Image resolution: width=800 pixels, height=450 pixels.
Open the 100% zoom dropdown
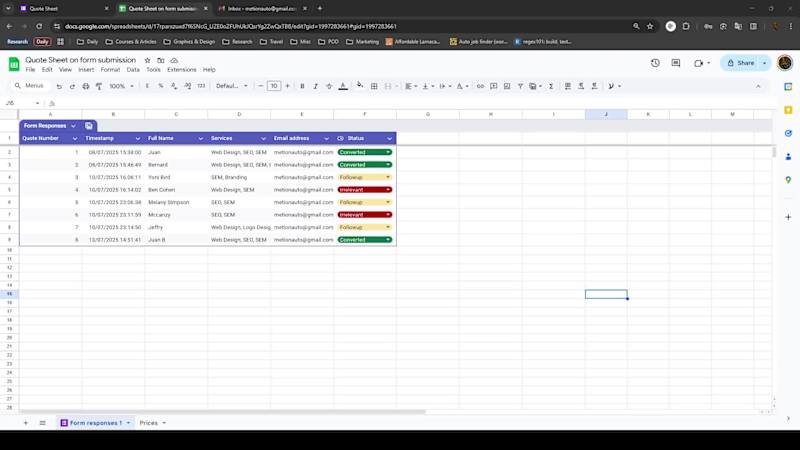click(x=121, y=86)
